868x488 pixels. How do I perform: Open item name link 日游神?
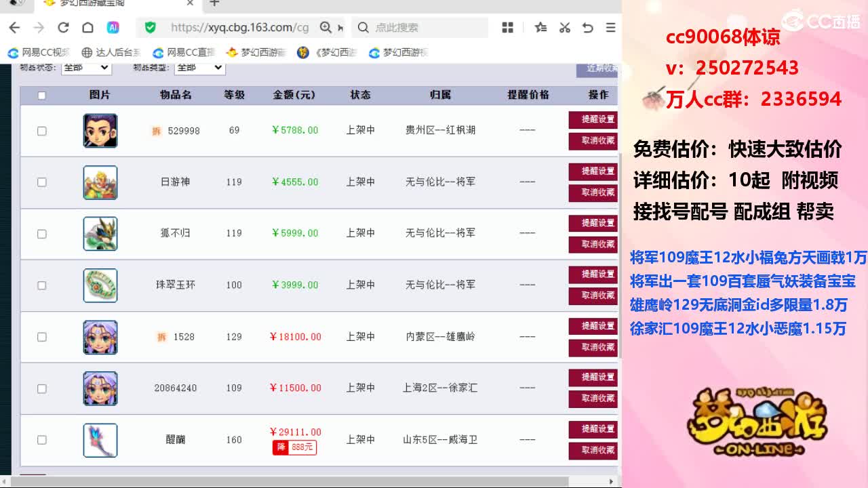click(175, 182)
